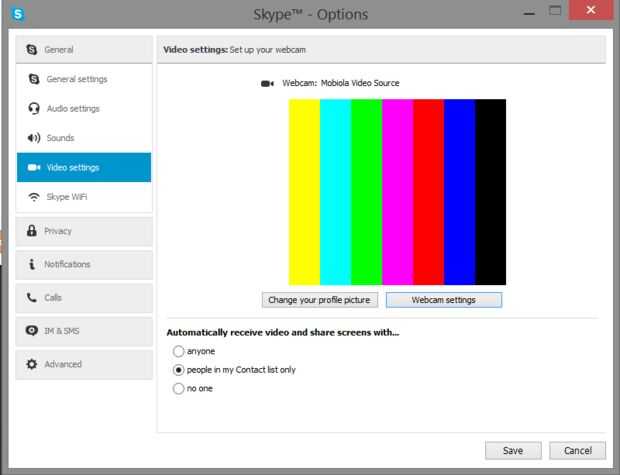Choose the 'no one' radio option
620x475 pixels.
click(x=178, y=388)
